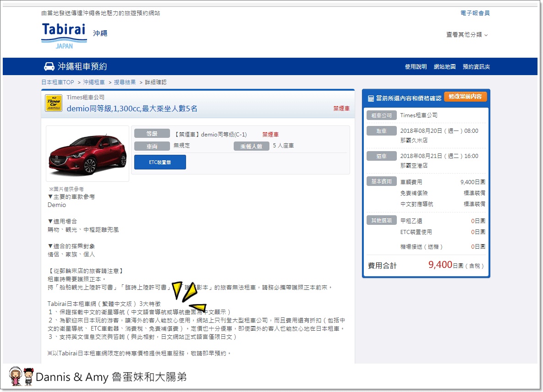Open 使用說明 in the blue bar
This screenshot has height=392, width=543.
click(416, 67)
